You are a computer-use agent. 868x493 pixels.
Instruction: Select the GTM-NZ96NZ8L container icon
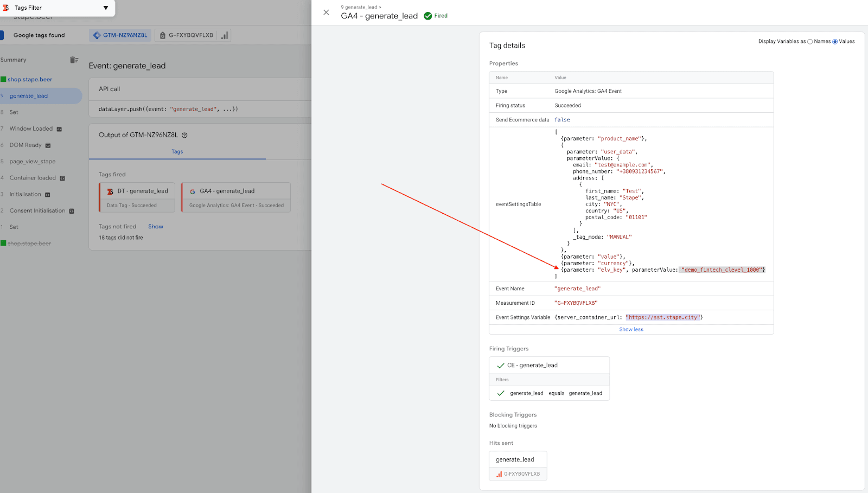97,35
